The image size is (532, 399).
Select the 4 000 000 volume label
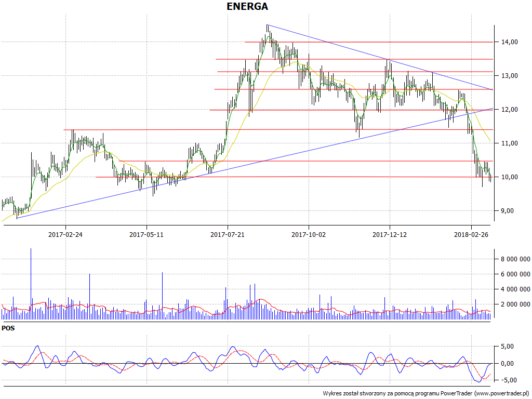point(516,289)
